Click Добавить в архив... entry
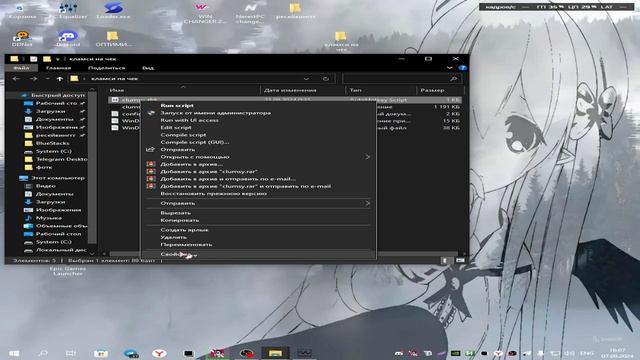This screenshot has height=360, width=640. [x=191, y=164]
